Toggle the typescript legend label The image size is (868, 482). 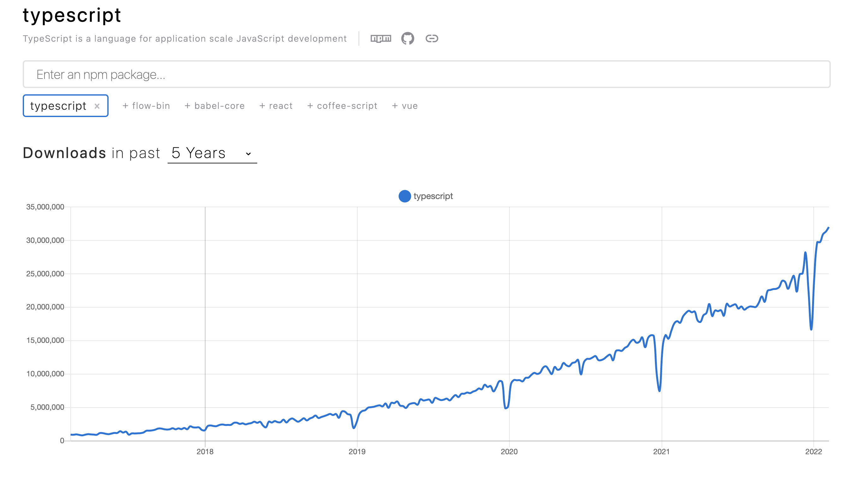433,196
